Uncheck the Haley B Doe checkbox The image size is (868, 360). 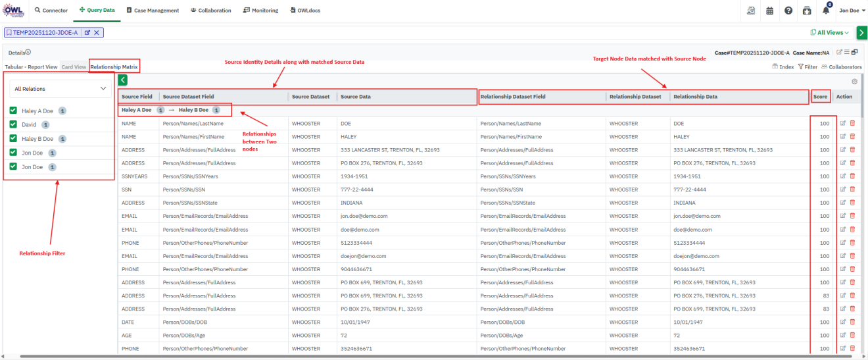tap(13, 139)
